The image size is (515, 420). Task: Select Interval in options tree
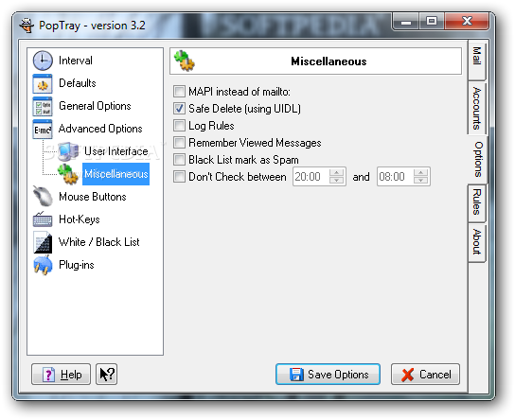click(x=76, y=61)
